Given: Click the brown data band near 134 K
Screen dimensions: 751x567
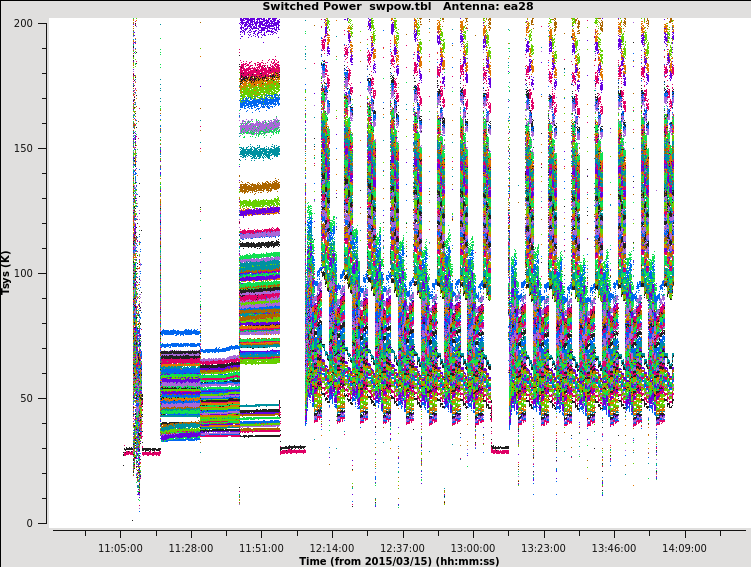Looking at the screenshot, I should [x=259, y=187].
